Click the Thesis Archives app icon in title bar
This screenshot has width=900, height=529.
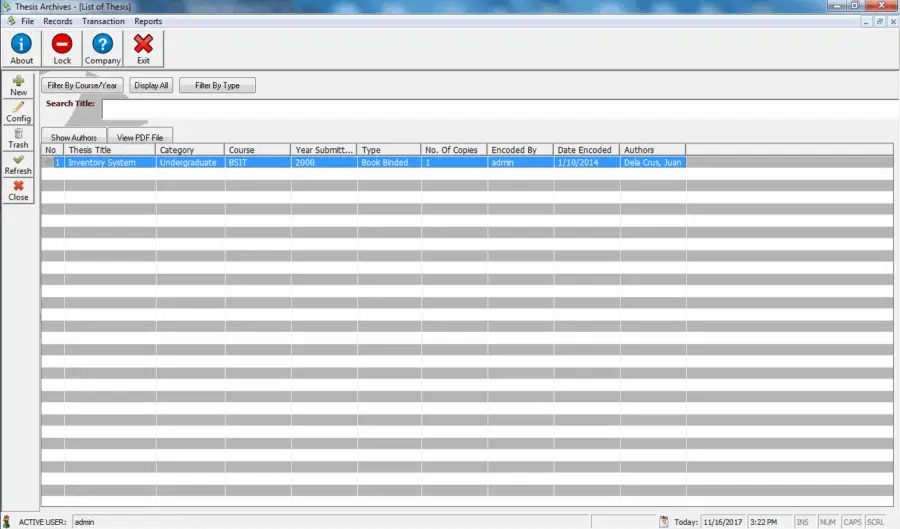click(x=7, y=6)
